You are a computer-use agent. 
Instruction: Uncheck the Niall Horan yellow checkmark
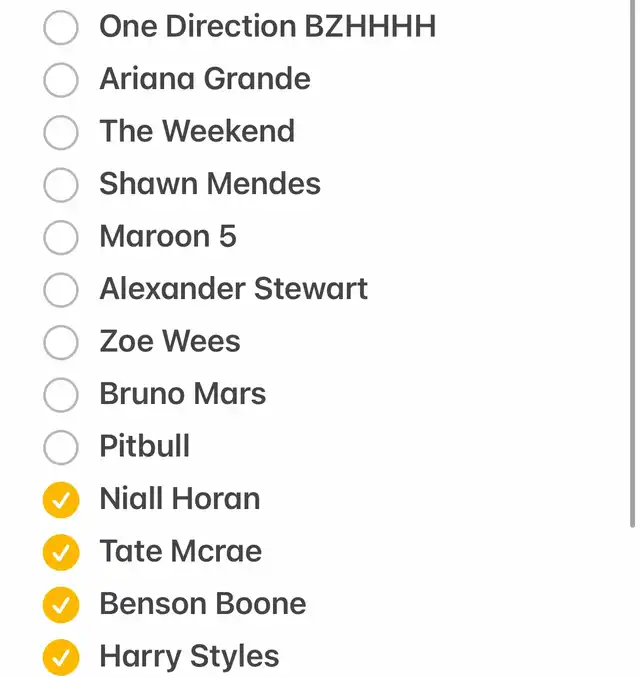coord(61,500)
